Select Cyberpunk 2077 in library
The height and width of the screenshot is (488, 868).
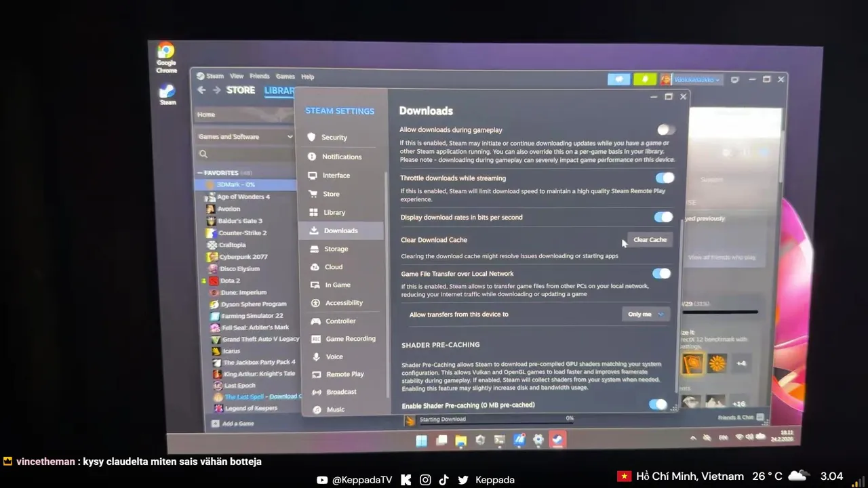243,257
